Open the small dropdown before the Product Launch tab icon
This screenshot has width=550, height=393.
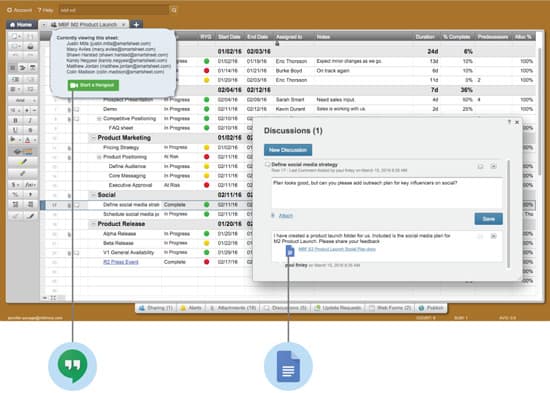(44, 25)
